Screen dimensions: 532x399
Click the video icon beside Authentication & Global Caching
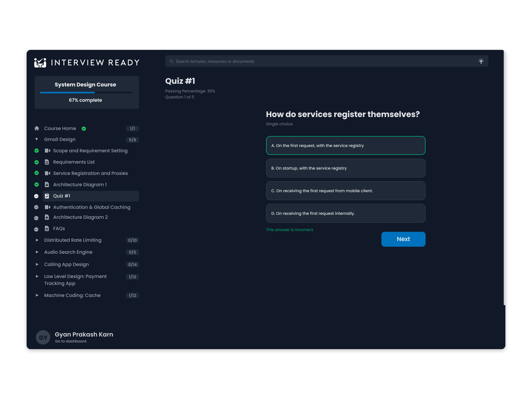coord(47,207)
